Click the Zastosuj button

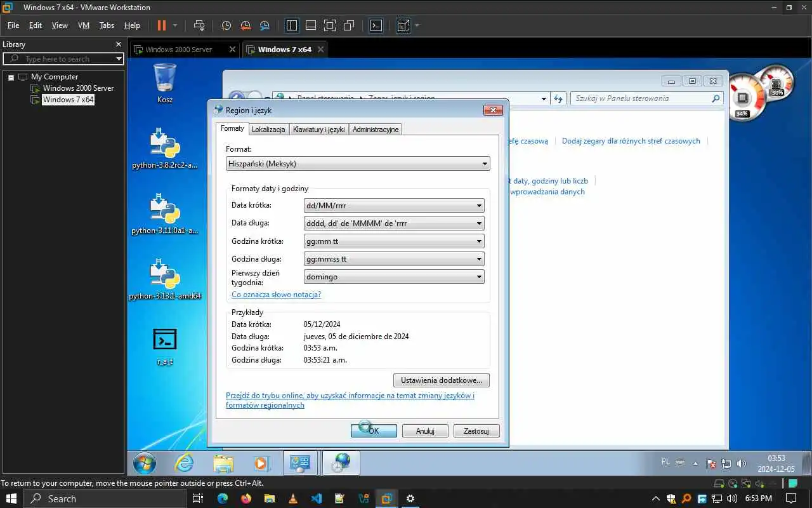[x=476, y=431]
